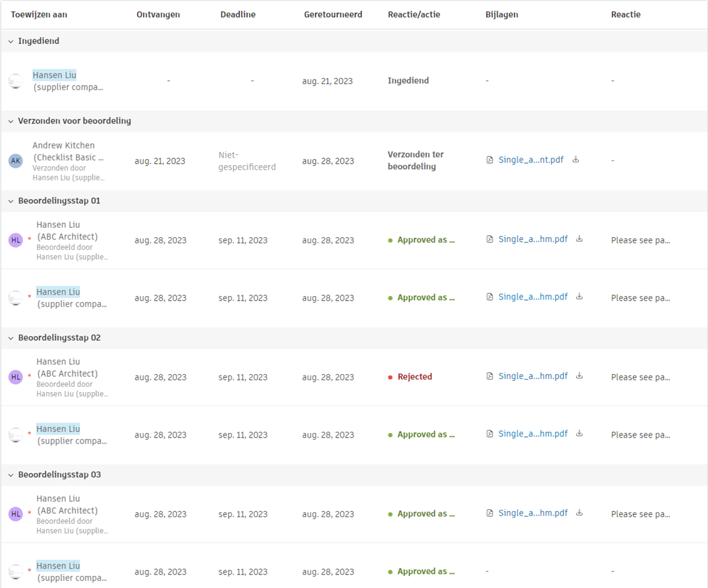
Task: Click download icon in Beoordelingsstap 01 supplier company row
Action: pyautogui.click(x=580, y=297)
